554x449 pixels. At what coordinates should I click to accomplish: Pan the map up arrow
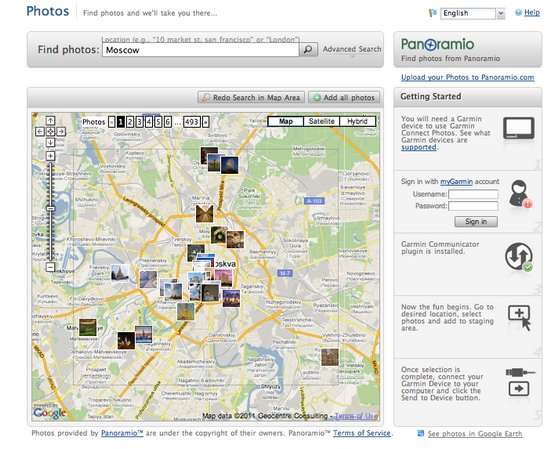(x=51, y=121)
